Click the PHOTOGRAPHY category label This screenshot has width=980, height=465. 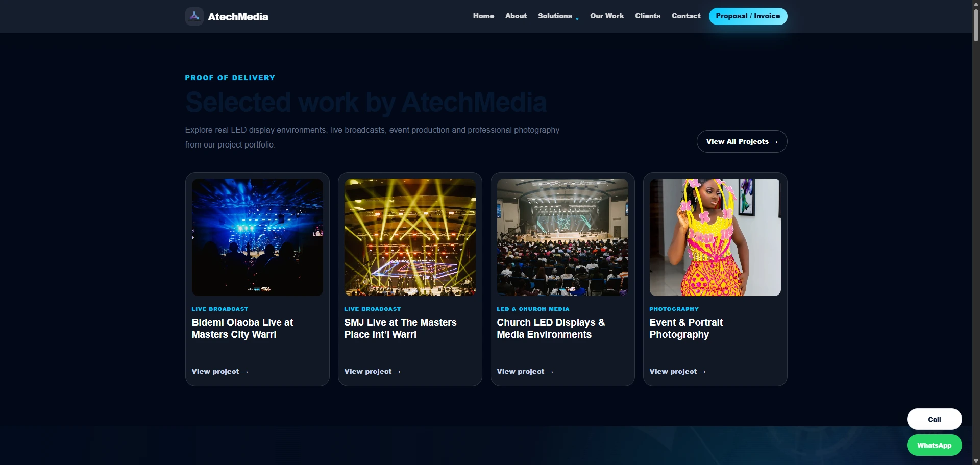[x=674, y=309]
